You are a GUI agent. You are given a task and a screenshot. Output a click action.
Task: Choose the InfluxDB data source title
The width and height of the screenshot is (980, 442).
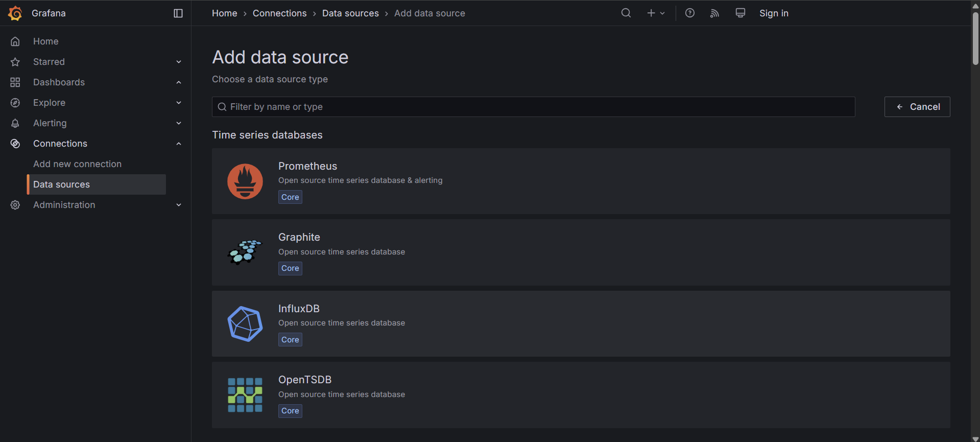(x=299, y=309)
